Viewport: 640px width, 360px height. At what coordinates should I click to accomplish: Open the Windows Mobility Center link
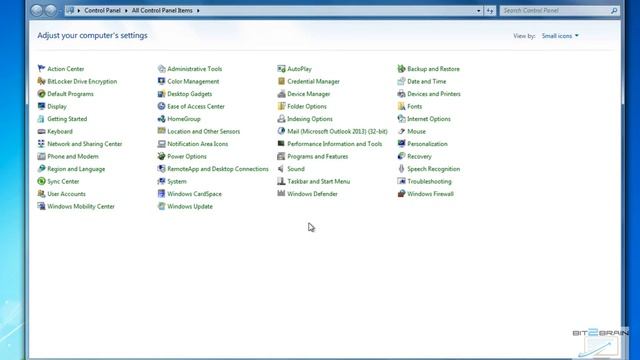(81, 206)
